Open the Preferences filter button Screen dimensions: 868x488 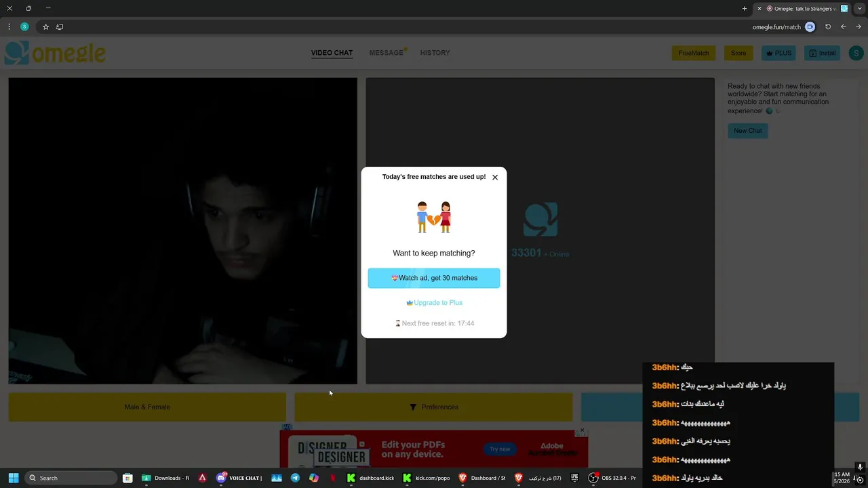coord(433,407)
